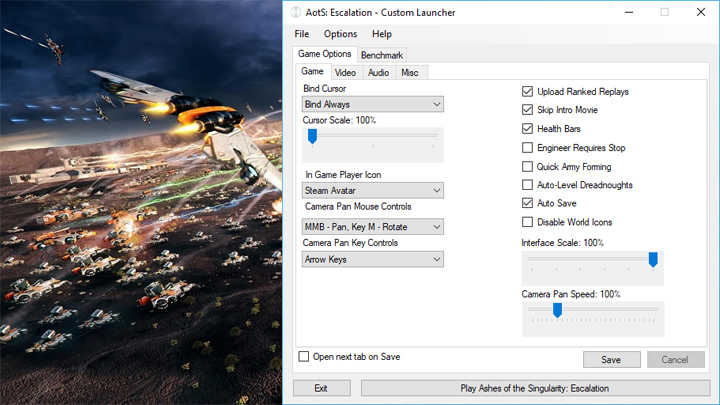Click the Cursor Scale: 100% label

pos(339,120)
